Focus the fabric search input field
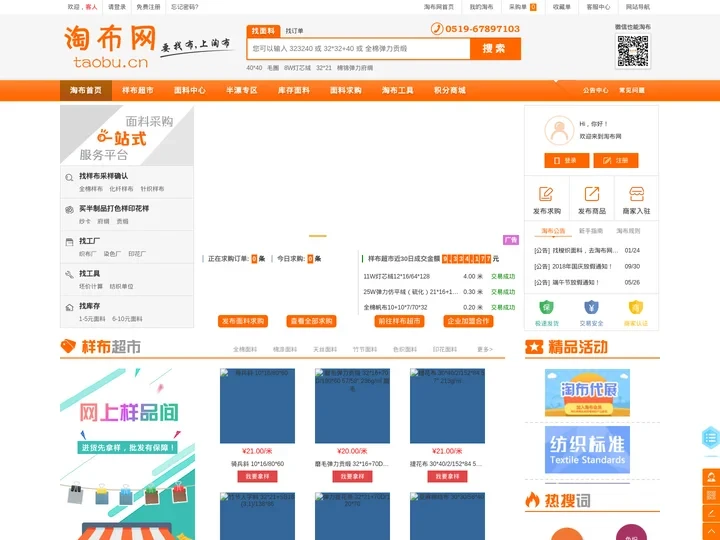Image resolution: width=720 pixels, height=540 pixels. click(359, 49)
